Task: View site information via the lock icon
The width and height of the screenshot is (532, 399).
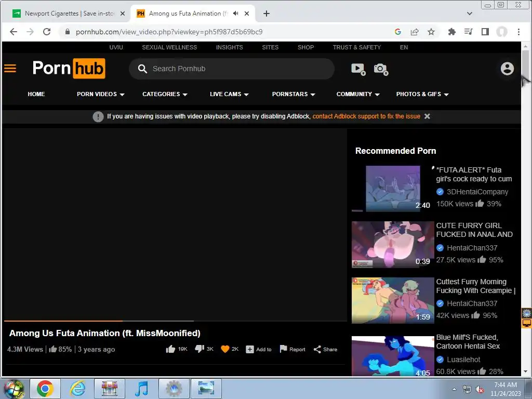Action: tap(68, 32)
